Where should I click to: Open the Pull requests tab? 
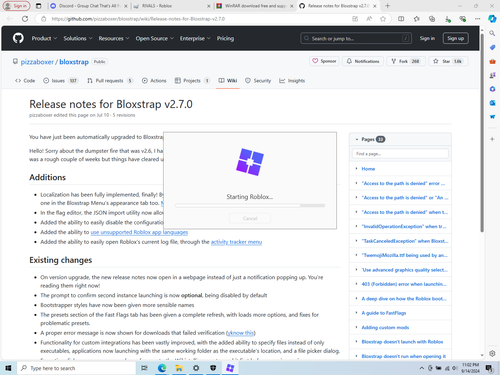pyautogui.click(x=110, y=81)
